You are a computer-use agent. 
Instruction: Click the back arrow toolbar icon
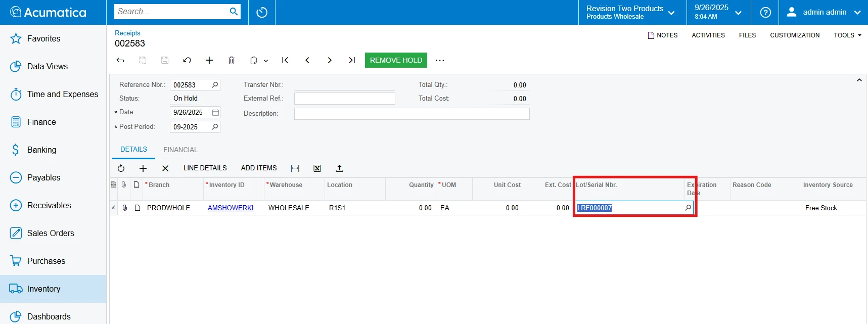[x=120, y=60]
